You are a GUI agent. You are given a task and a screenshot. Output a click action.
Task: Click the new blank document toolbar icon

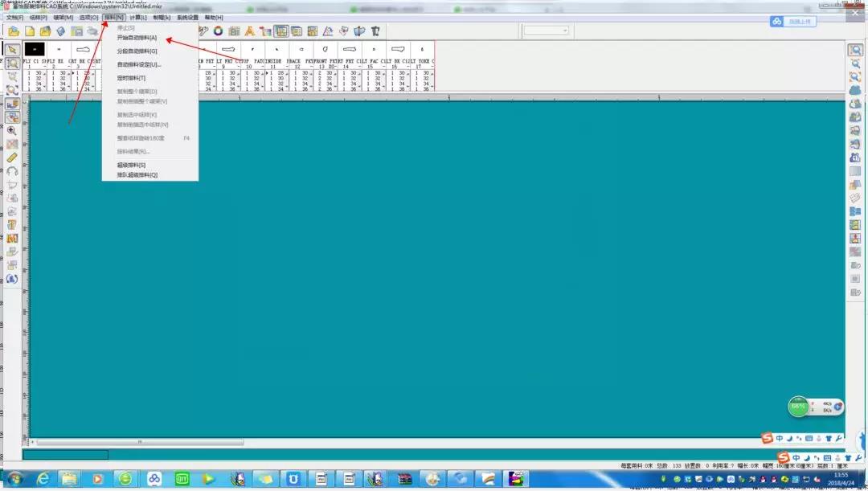click(29, 31)
